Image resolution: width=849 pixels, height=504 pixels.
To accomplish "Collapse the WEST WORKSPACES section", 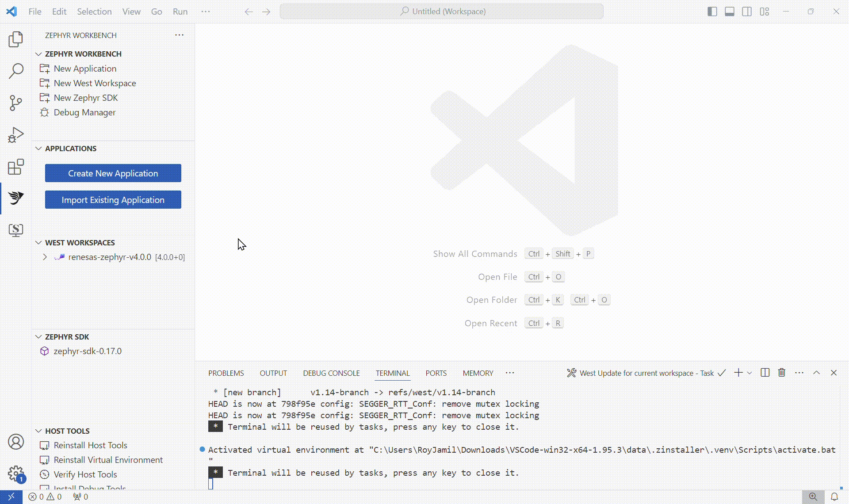I will pyautogui.click(x=38, y=242).
